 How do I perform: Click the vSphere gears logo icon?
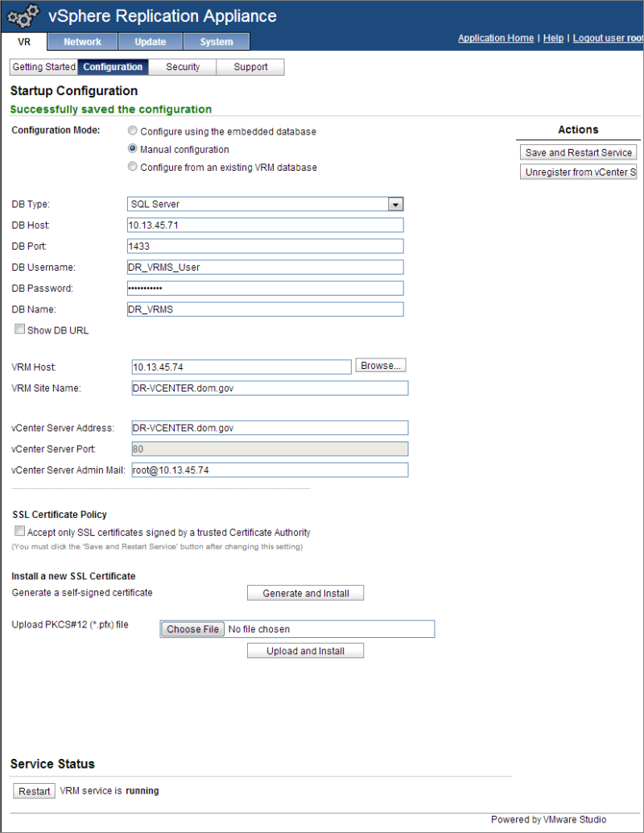pos(24,16)
